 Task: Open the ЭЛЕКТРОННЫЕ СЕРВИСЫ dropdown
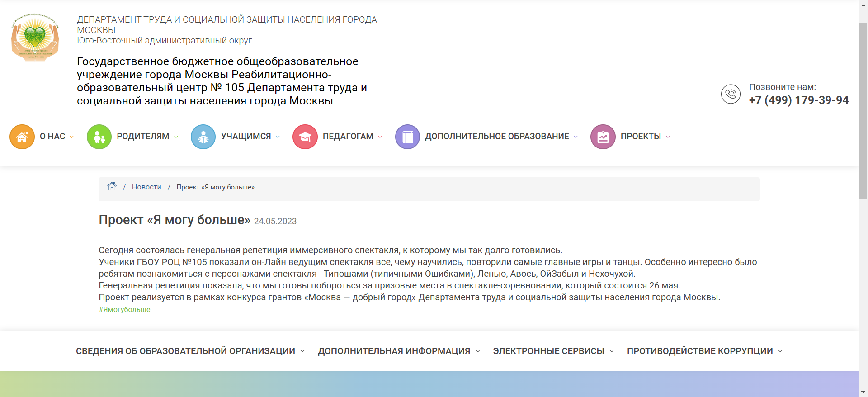tap(553, 351)
